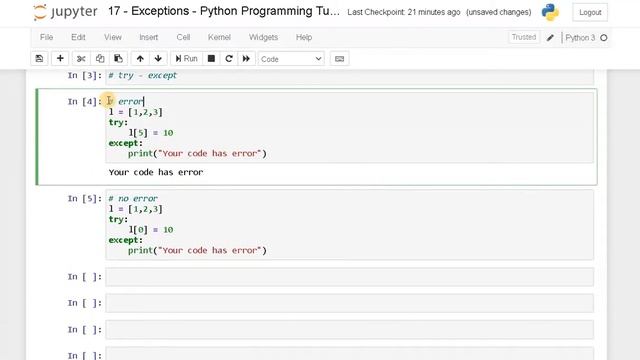Click the pencil edit mode icon
The width and height of the screenshot is (640, 360).
[550, 38]
